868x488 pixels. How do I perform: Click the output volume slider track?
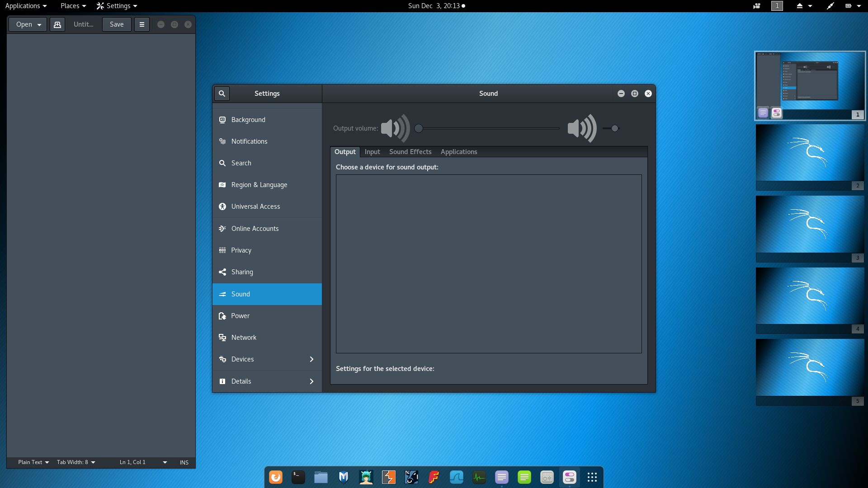tap(488, 128)
